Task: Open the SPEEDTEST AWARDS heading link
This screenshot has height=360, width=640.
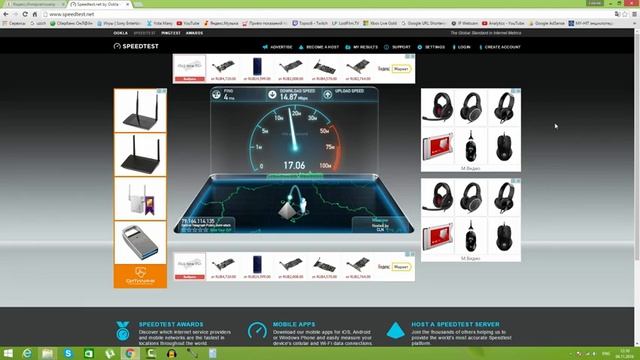Action: pyautogui.click(x=171, y=324)
